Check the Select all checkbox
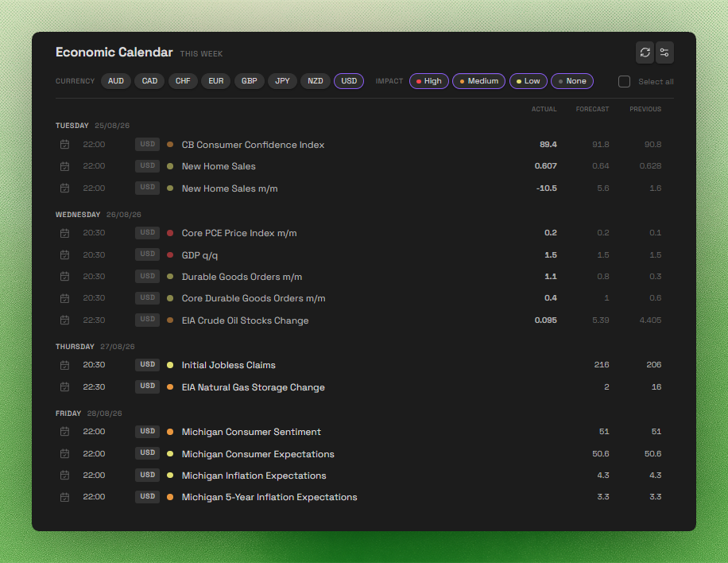 coord(625,81)
